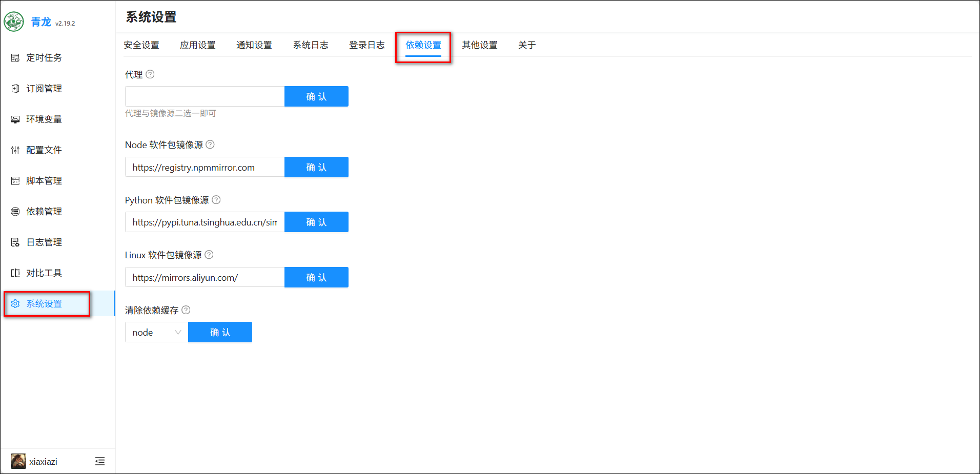
Task: Show help tooltip for 代理 field
Action: (150, 74)
